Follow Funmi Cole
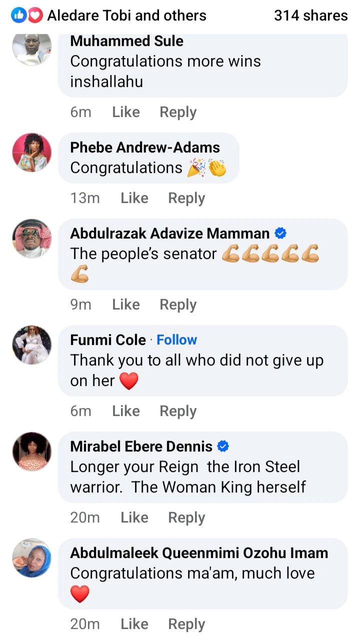This screenshot has height=644, width=360. (176, 340)
